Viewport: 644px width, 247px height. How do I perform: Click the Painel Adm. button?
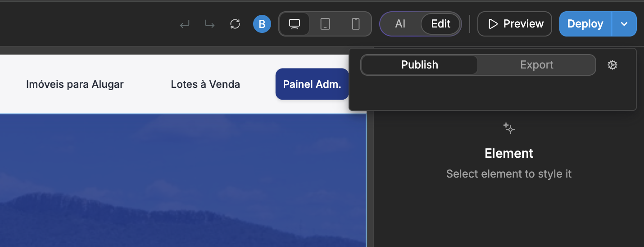312,84
